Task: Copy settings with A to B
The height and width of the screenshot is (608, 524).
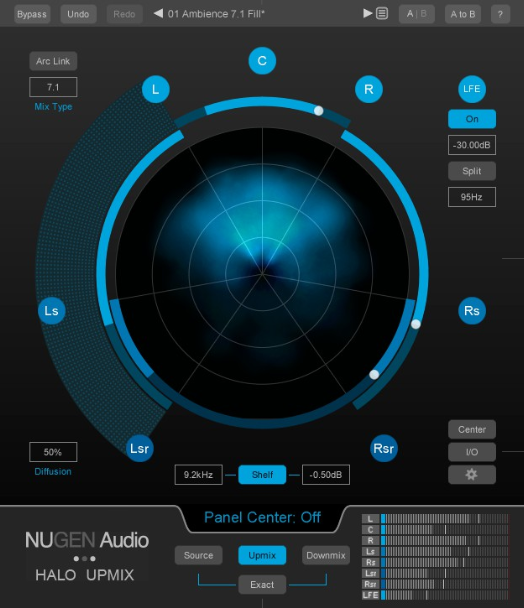Action: tap(463, 14)
